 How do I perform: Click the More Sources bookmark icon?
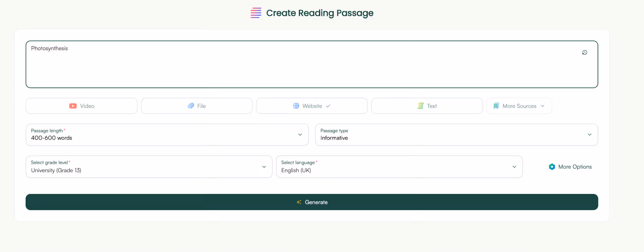496,106
